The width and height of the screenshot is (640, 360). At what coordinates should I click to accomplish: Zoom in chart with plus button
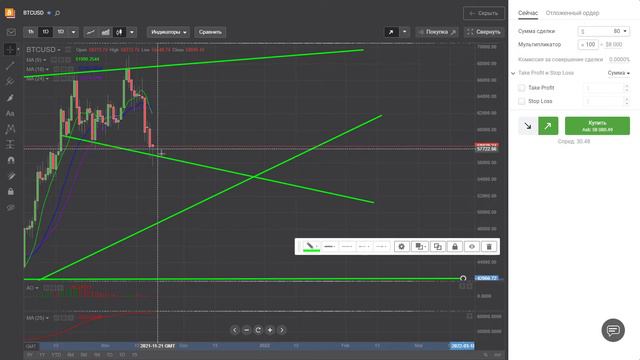click(270, 330)
